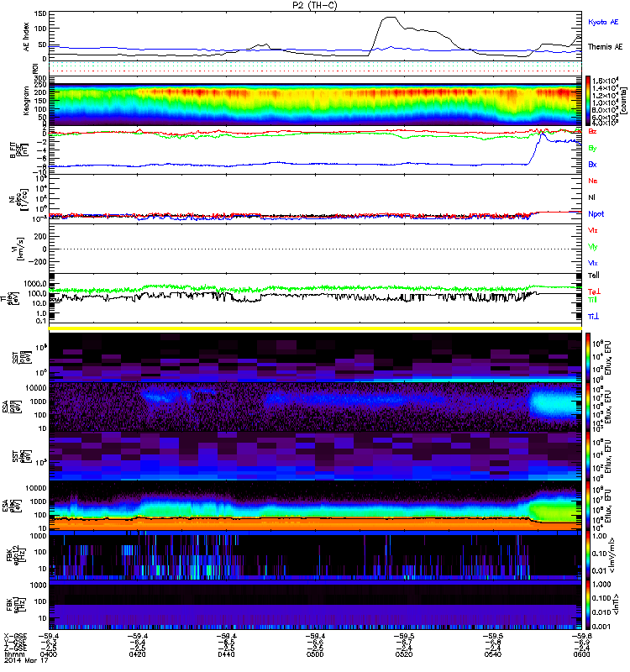Pick the red Ne legend label
This screenshot has width=630, height=672.
593,181
